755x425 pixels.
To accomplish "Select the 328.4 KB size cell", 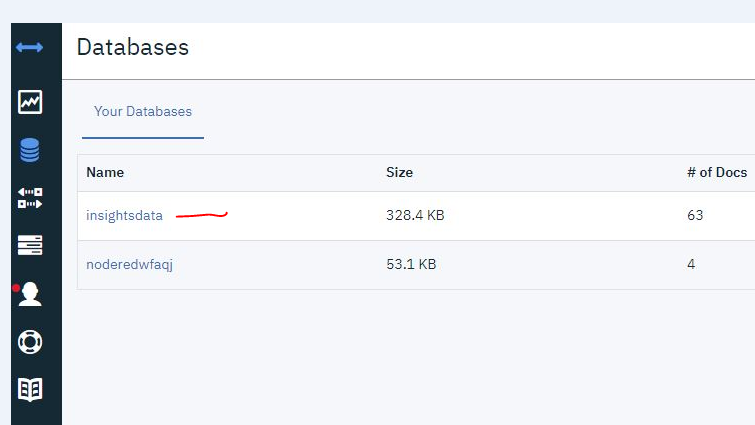I will point(415,215).
